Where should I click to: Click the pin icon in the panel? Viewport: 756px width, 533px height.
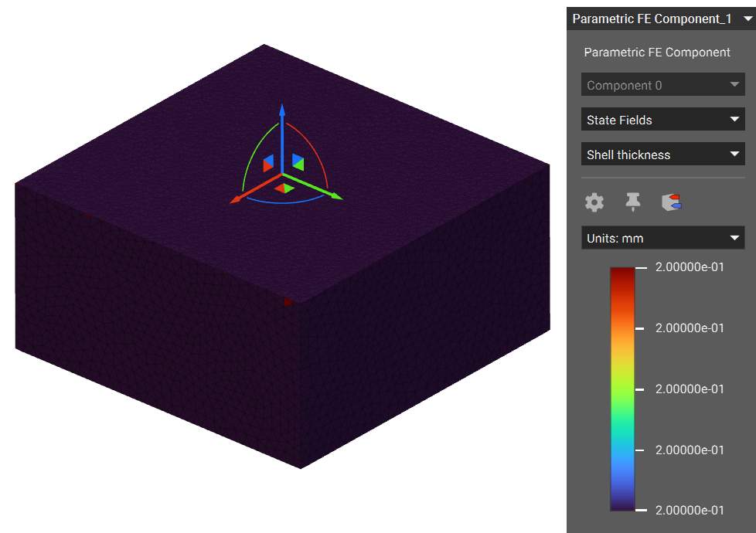[x=633, y=202]
